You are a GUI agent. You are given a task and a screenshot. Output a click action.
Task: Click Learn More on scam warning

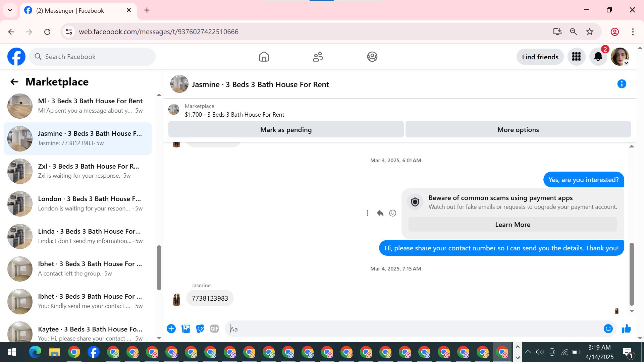pyautogui.click(x=513, y=225)
